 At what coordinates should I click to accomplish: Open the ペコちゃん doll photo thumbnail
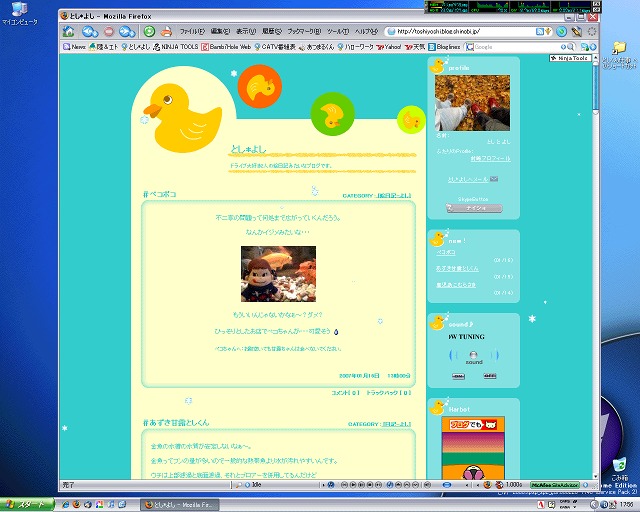tap(278, 274)
